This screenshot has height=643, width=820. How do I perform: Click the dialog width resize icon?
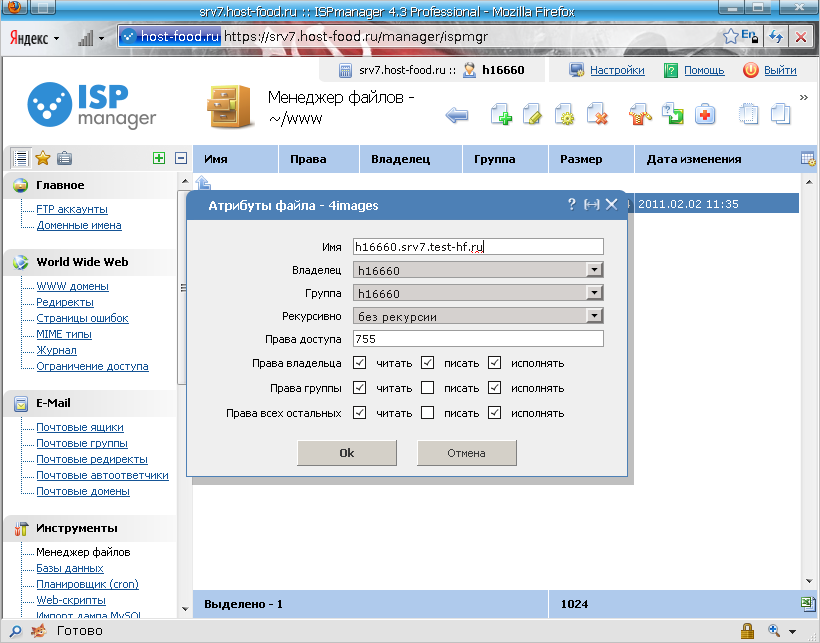click(x=591, y=204)
